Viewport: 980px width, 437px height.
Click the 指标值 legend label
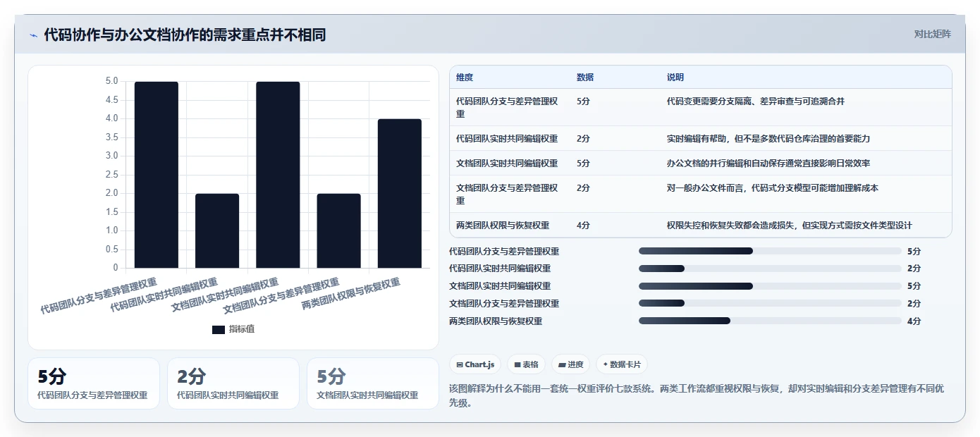[241, 329]
